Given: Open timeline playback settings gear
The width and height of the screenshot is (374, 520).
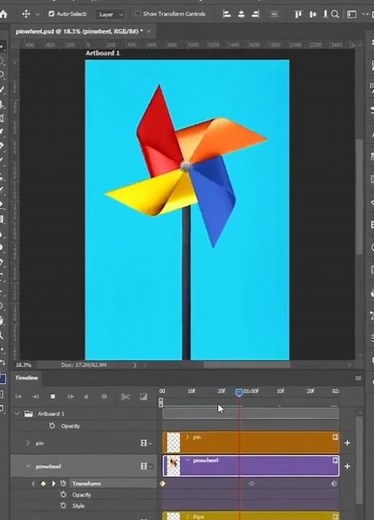Looking at the screenshot, I should (x=104, y=397).
